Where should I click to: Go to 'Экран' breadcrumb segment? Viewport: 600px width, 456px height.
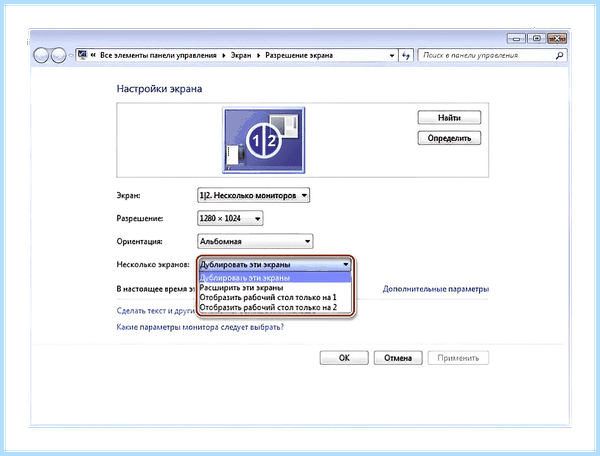click(x=241, y=55)
